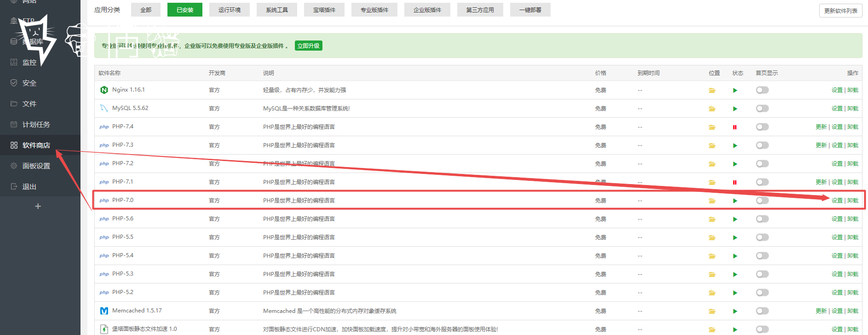868x335 pixels.
Task: Open the PHP-7.4 install folder icon
Action: 712,127
